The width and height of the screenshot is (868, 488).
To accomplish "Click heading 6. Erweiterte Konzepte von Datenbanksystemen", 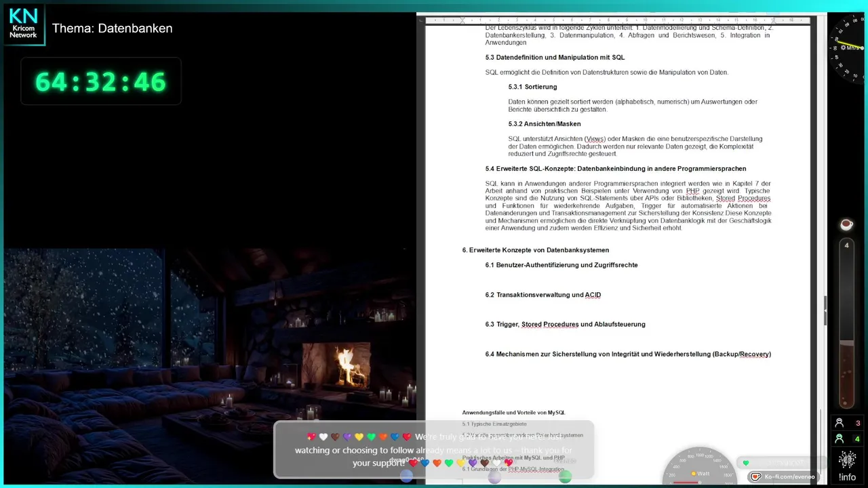I will [536, 250].
